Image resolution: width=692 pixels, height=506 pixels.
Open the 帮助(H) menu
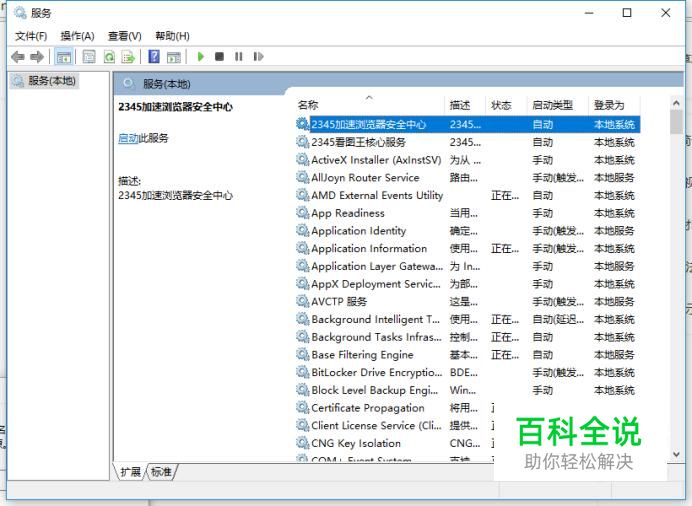173,36
